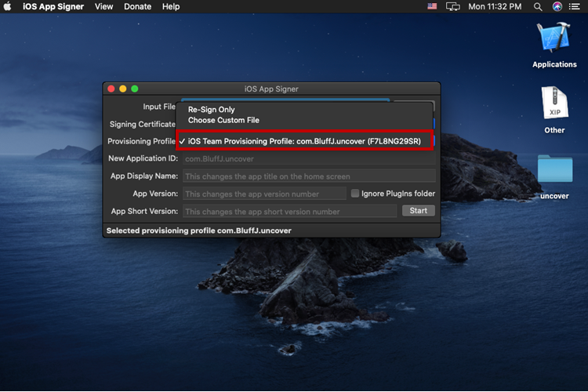Click the Siri icon in menu bar
Screen dimensions: 588x392
(557, 6)
